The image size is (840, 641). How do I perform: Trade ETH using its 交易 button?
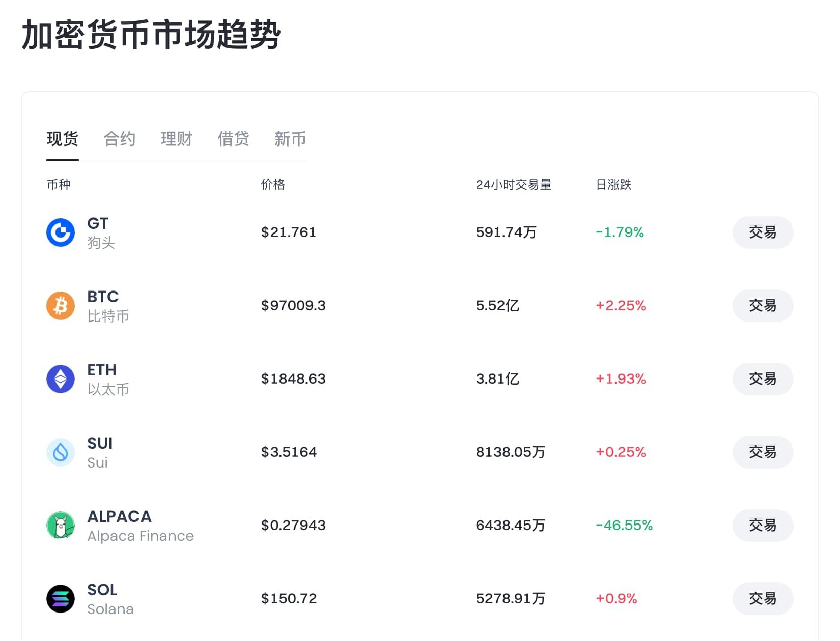pyautogui.click(x=762, y=379)
